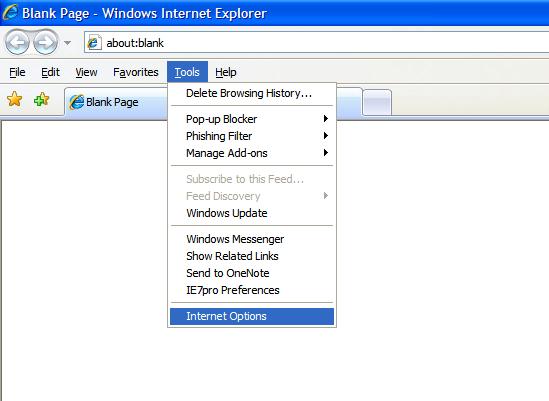Choose IE7pro Preferences menu item
Image resolution: width=549 pixels, height=401 pixels.
252,290
